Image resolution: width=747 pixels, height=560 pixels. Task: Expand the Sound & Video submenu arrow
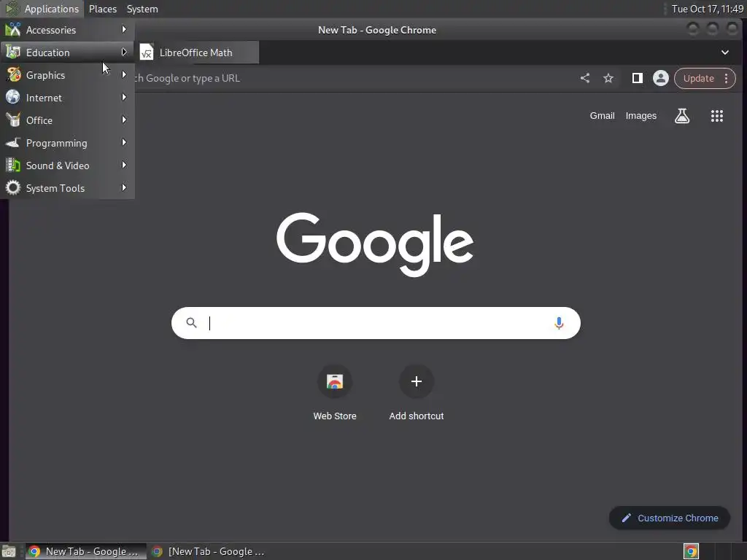(124, 165)
